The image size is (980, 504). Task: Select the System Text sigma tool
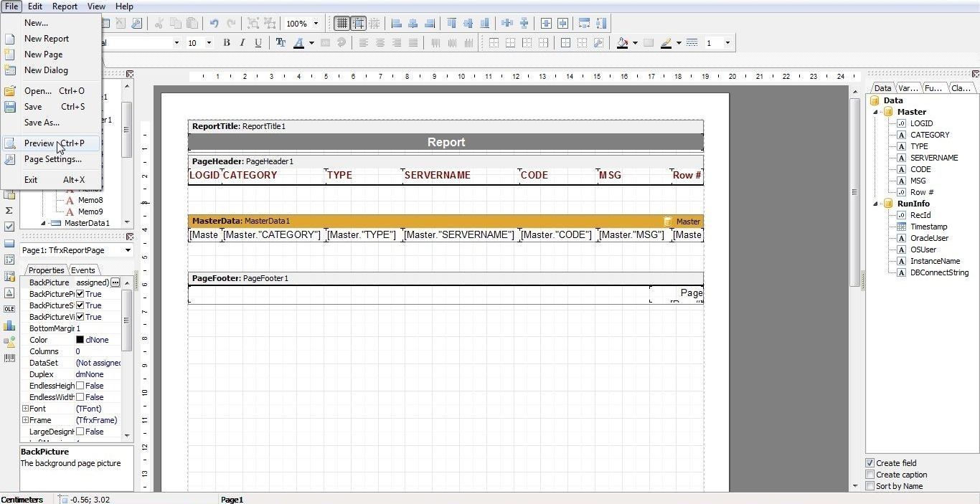[x=9, y=210]
